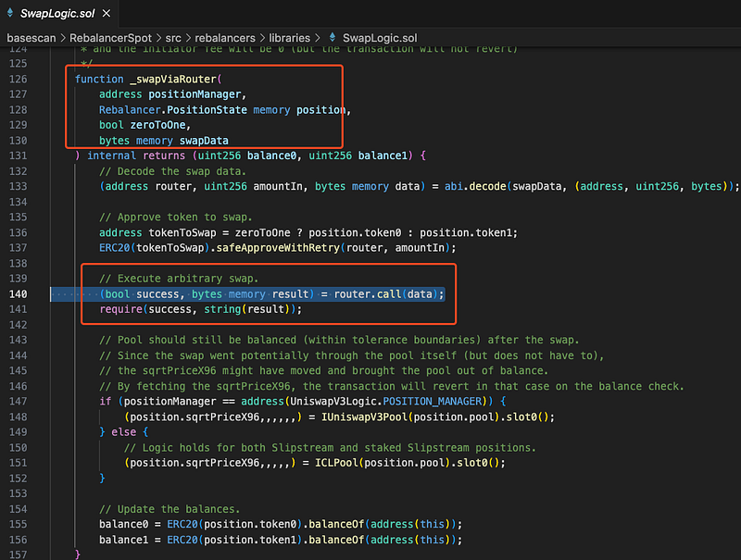Click line number 140 in the gutter
The width and height of the screenshot is (741, 560).
tap(19, 293)
